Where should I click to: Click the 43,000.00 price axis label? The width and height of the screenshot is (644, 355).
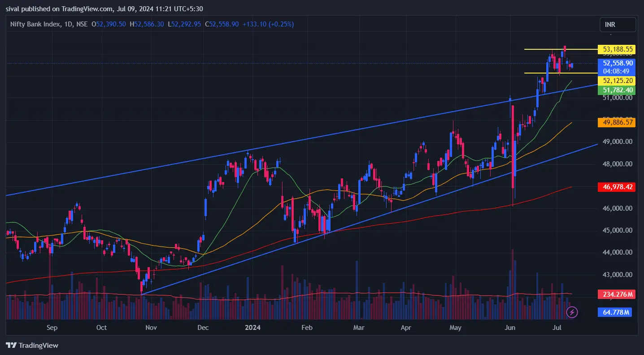pos(618,275)
